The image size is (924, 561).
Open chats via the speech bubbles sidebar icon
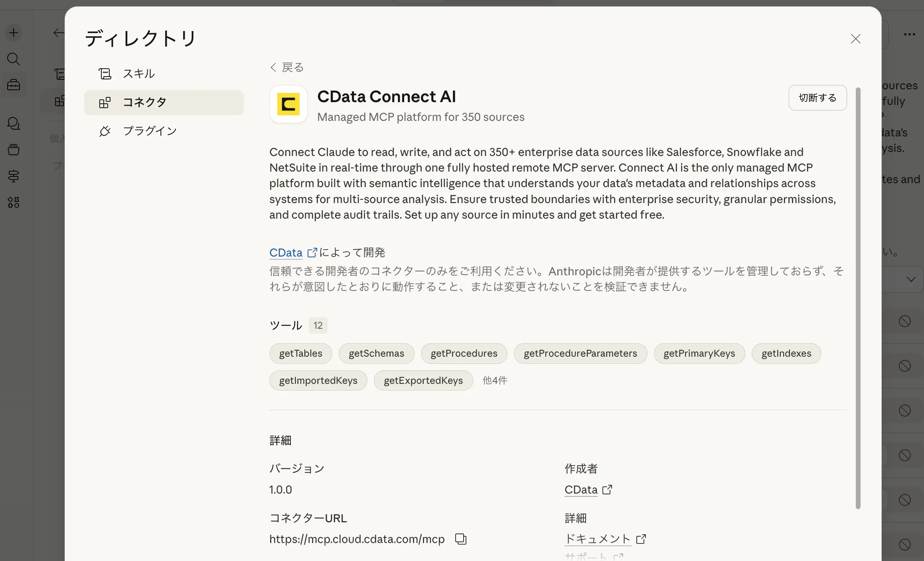tap(13, 124)
